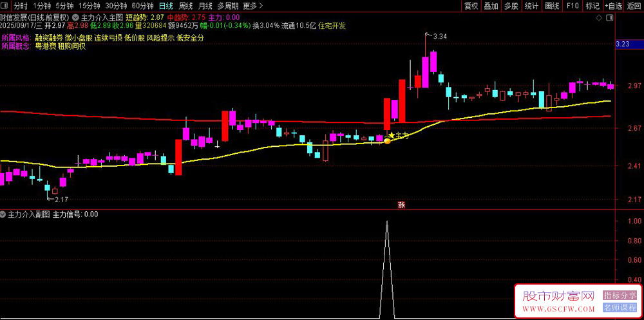Add stock with +自选 button
Screen dimensions: 644x320
coord(614,6)
